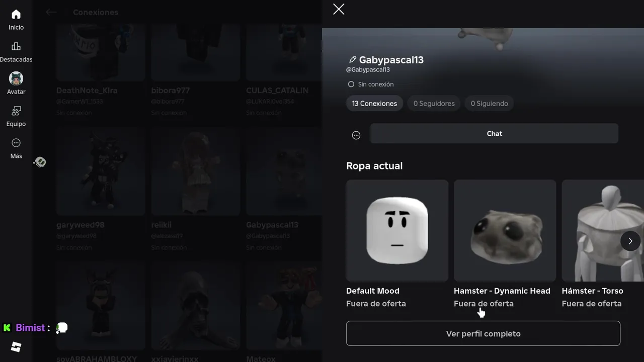Click Ver perfil completo button

(483, 333)
